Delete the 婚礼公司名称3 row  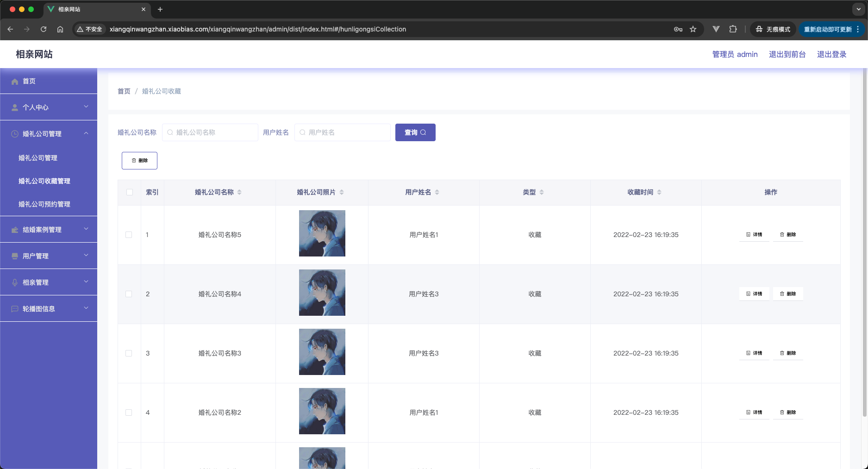point(788,353)
